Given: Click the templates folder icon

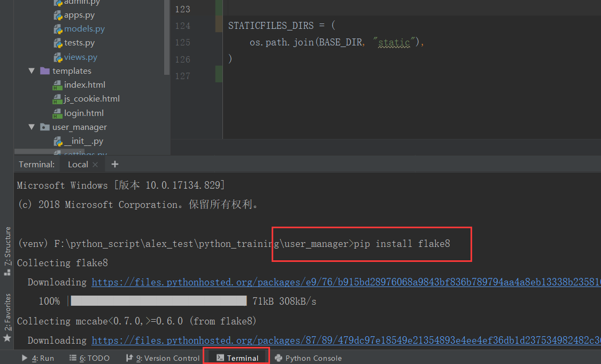Looking at the screenshot, I should 44,71.
